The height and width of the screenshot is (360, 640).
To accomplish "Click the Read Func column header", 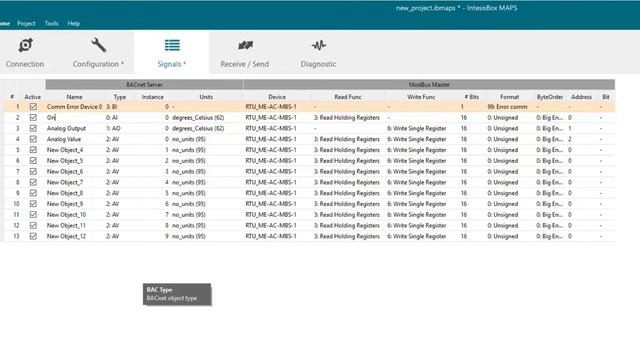I will pyautogui.click(x=348, y=97).
